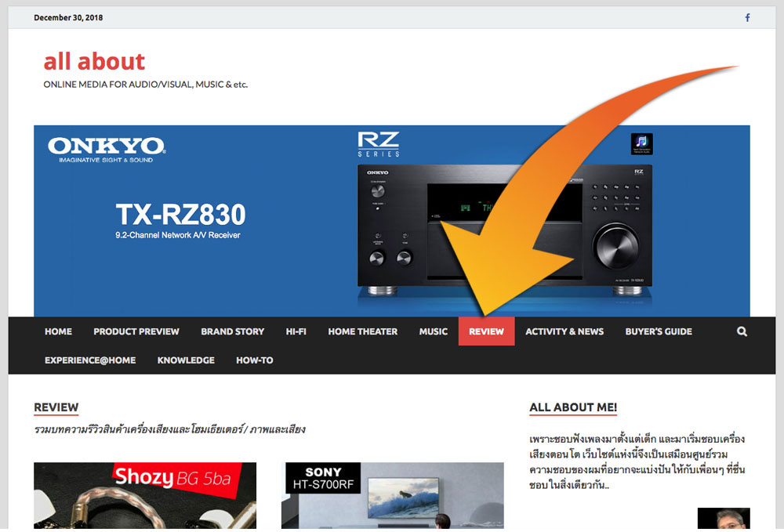The width and height of the screenshot is (784, 532).
Task: Select the KNOWLEDGE menu item
Action: [186, 360]
